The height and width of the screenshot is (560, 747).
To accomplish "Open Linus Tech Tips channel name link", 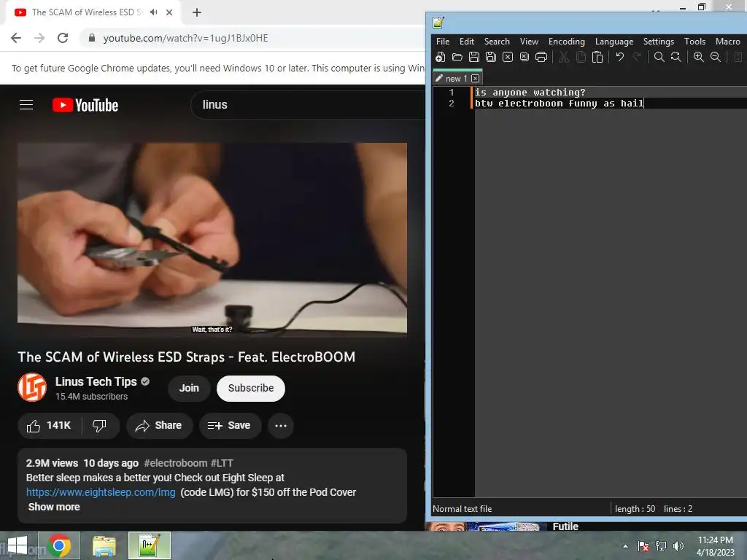I will (x=96, y=381).
